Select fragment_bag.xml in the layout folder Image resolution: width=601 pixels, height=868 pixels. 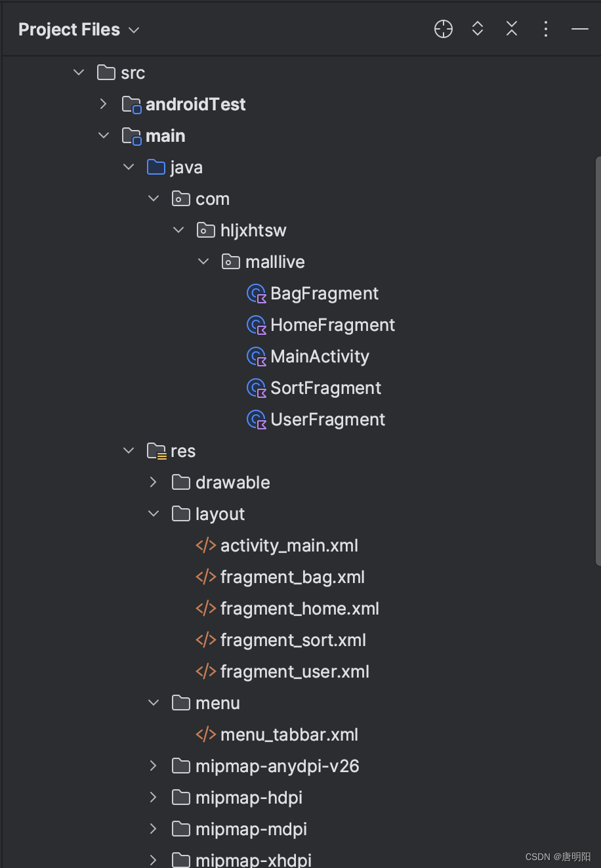click(x=292, y=576)
